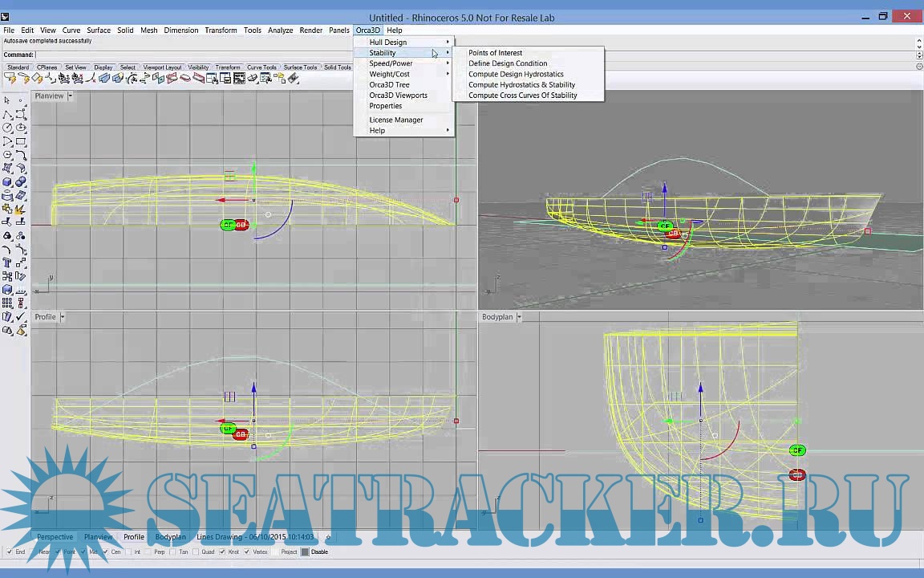The width and height of the screenshot is (924, 578).
Task: Open the Bodyplan viewport dropdown arrow
Action: (x=517, y=316)
